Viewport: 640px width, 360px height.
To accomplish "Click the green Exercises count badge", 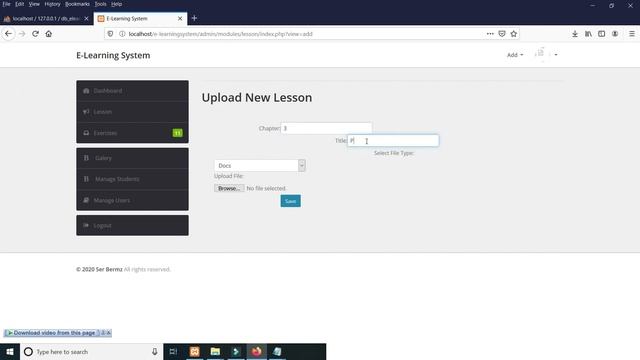I will click(178, 133).
